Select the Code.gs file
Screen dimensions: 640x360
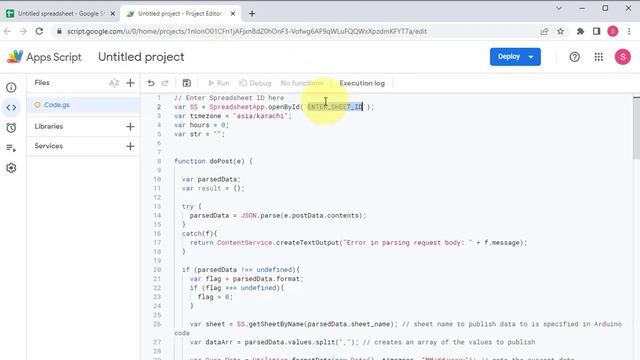click(x=83, y=105)
